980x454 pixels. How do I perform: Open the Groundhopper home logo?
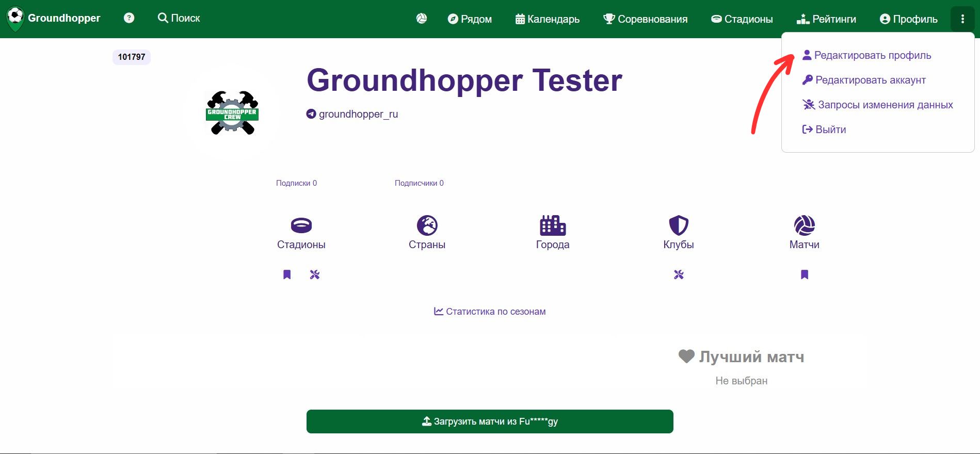[54, 19]
